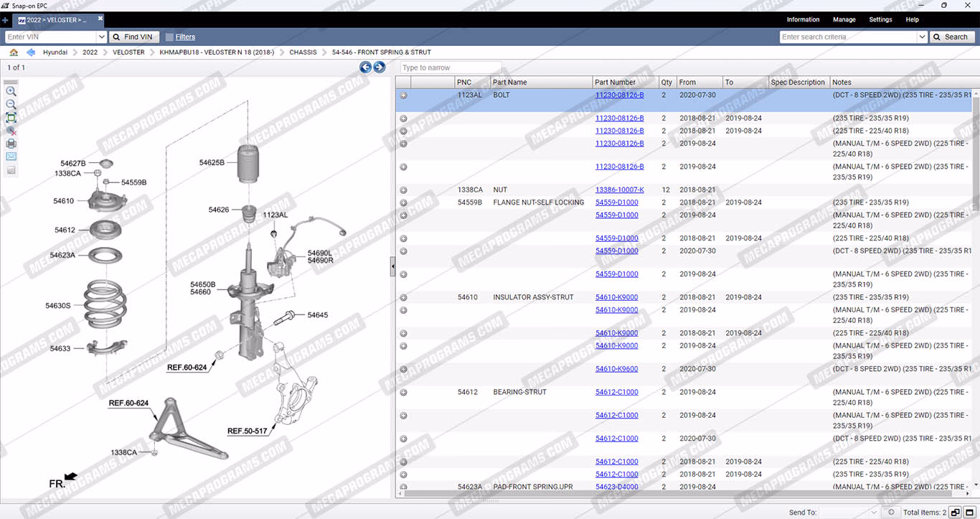980x519 pixels.
Task: Open the Settings menu
Action: 880,20
